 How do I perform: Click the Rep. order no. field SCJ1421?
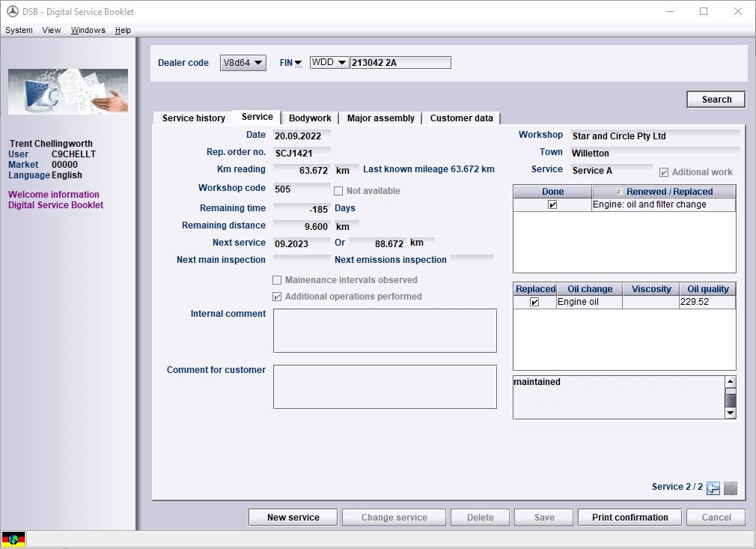(302, 154)
